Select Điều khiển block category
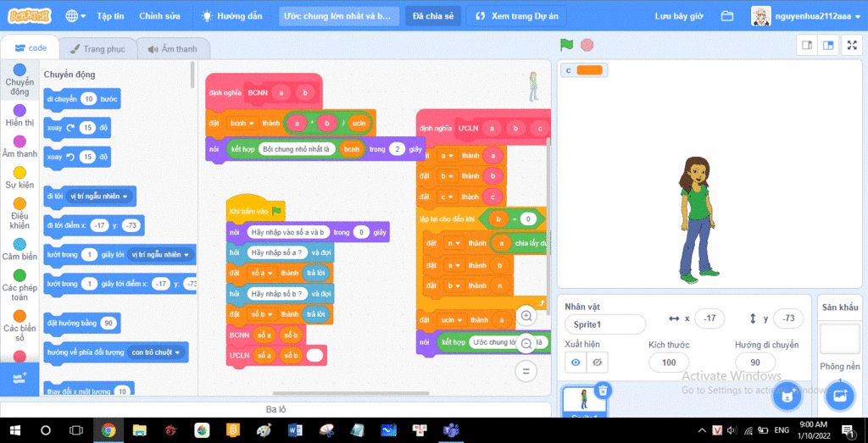The height and width of the screenshot is (443, 868). [x=19, y=213]
